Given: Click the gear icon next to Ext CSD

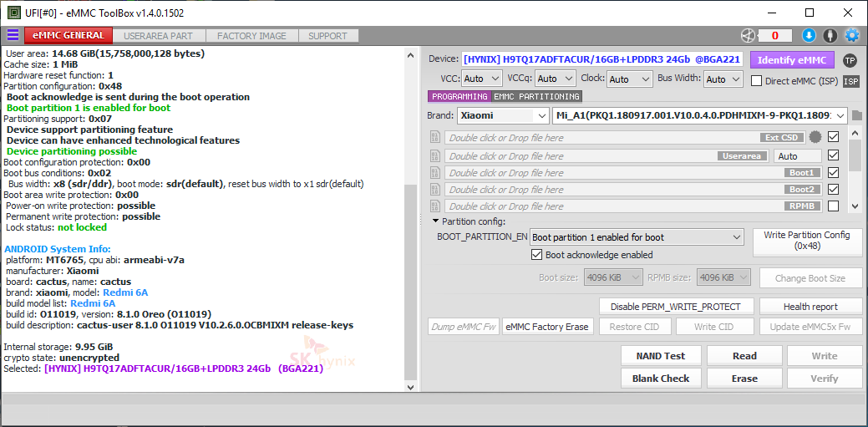Looking at the screenshot, I should click(815, 137).
